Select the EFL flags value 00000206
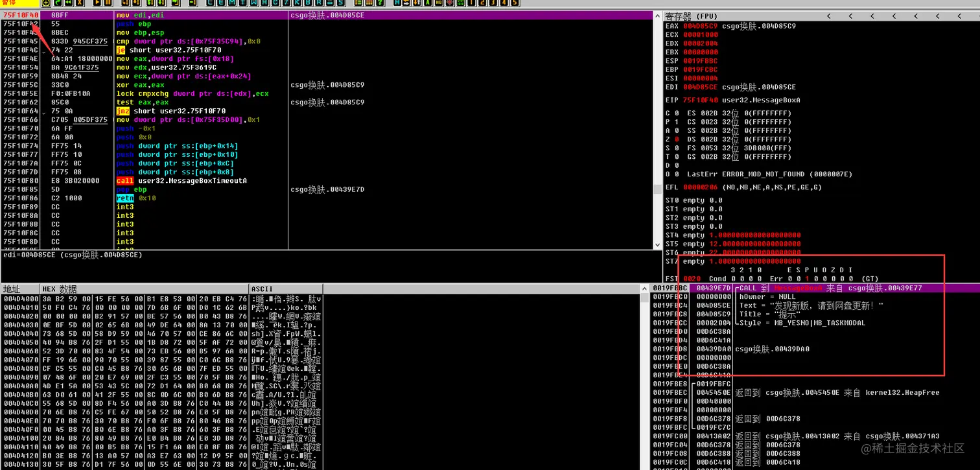Screen dimensions: 980x470 (x=701, y=187)
